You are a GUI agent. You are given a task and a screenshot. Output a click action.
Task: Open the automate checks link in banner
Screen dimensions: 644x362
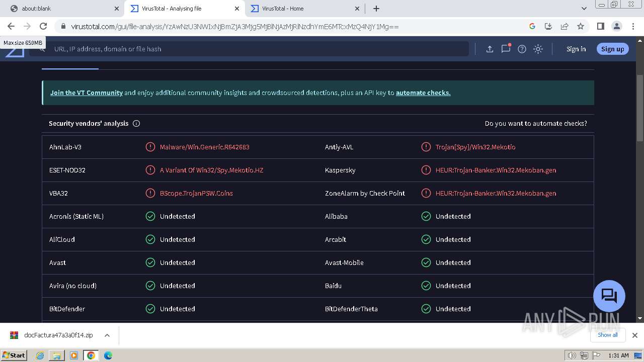coord(423,93)
